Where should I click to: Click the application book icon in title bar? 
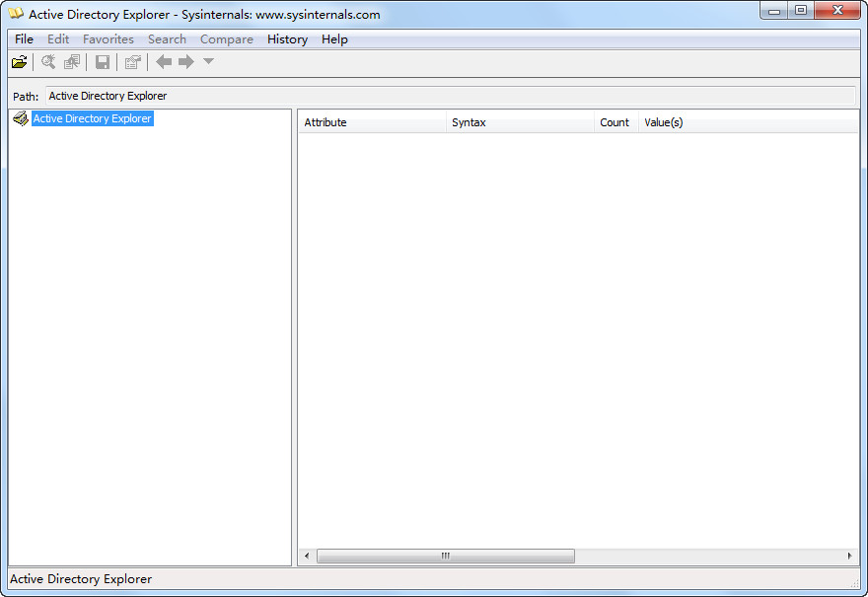[16, 13]
